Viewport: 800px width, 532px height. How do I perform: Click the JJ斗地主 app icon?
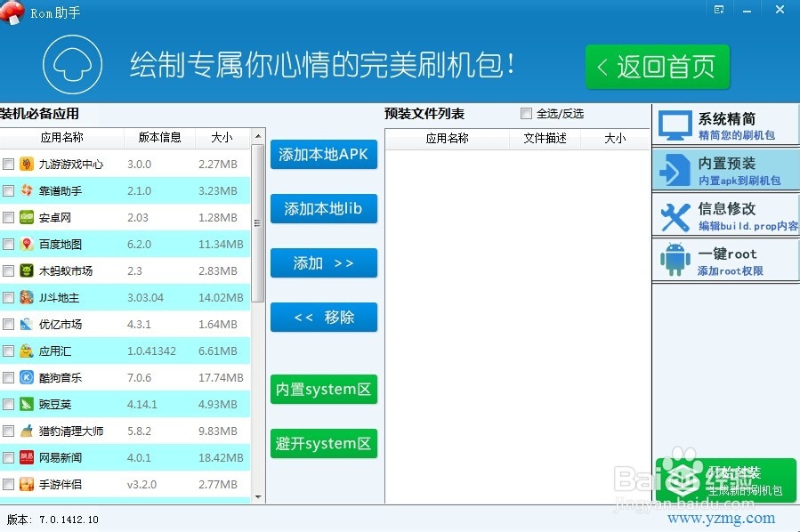(27, 297)
